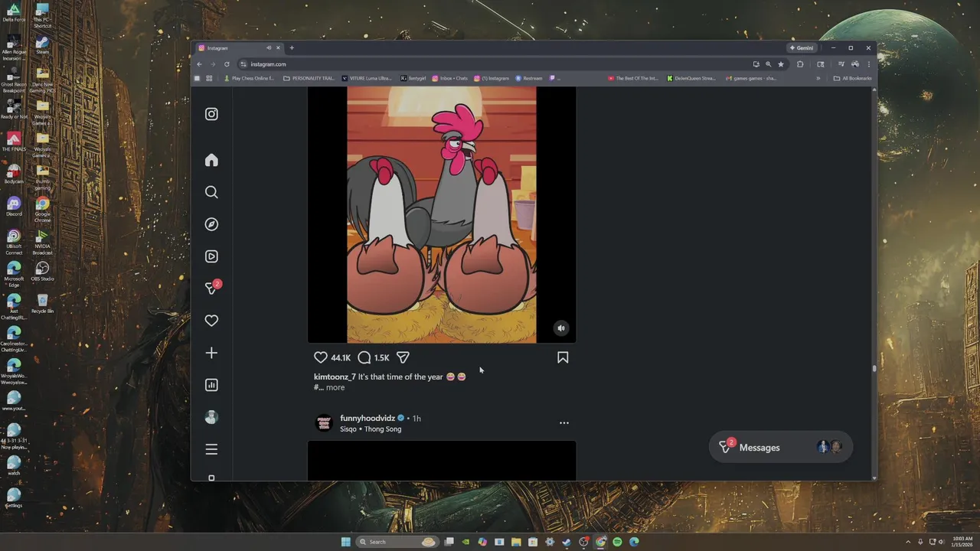The image size is (980, 551).
Task: Save the kimtoonz_7 post with bookmark
Action: pos(563,357)
